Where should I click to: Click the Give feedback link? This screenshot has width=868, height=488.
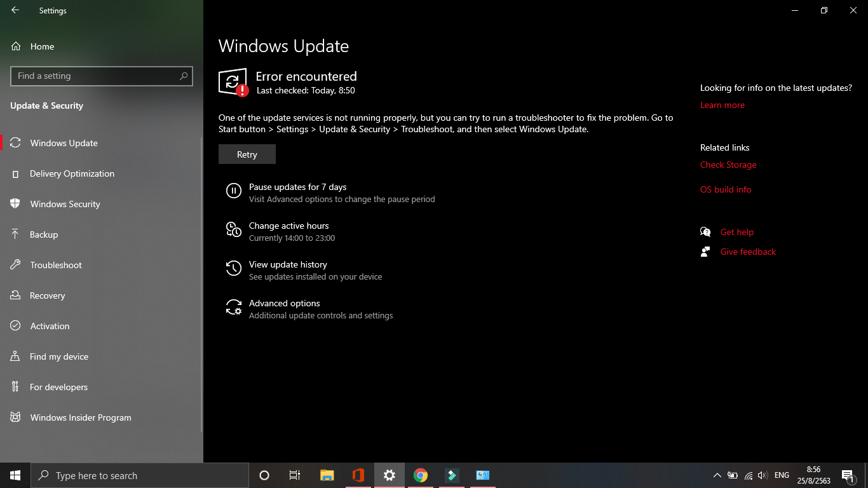pyautogui.click(x=748, y=252)
